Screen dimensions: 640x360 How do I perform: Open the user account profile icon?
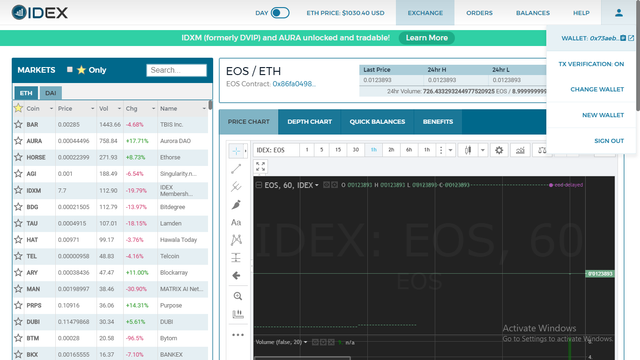coord(619,13)
